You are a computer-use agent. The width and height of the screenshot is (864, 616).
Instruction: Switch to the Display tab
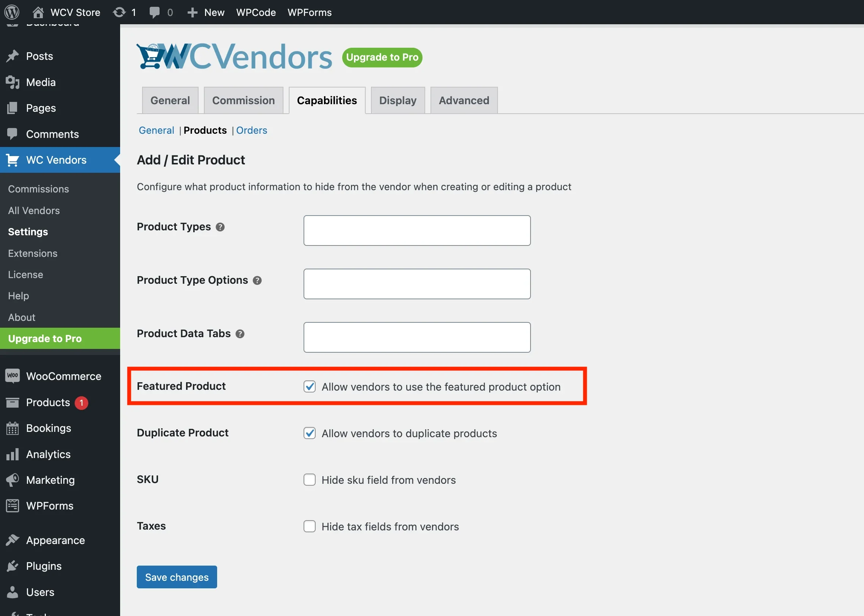(398, 100)
